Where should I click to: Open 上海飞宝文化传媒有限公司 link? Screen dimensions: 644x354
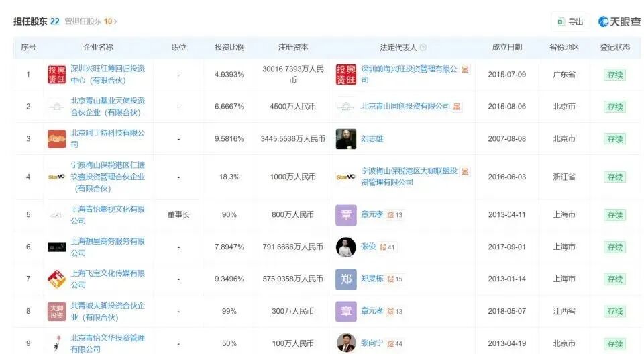107,279
